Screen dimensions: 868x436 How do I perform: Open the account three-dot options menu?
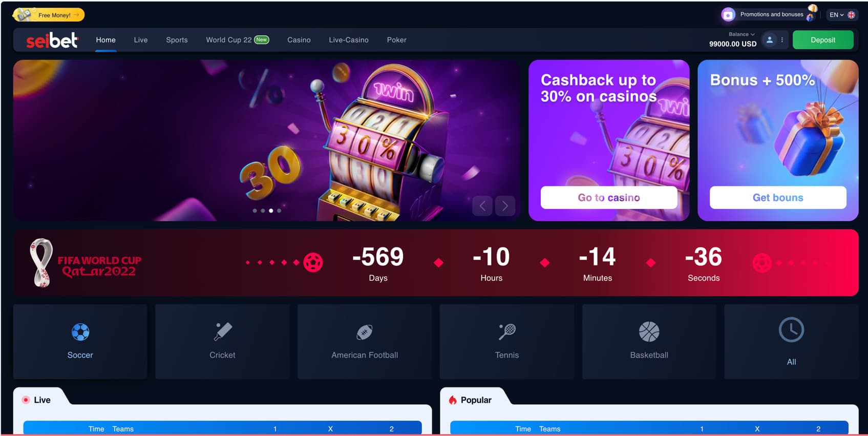coord(782,40)
